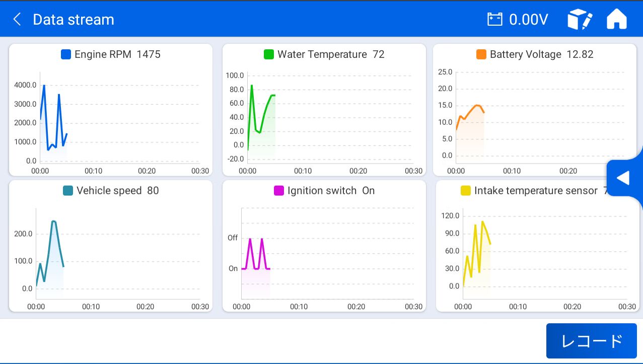Open the Water Temperature graph card
Viewport: 643px width, 364px height.
pos(324,110)
